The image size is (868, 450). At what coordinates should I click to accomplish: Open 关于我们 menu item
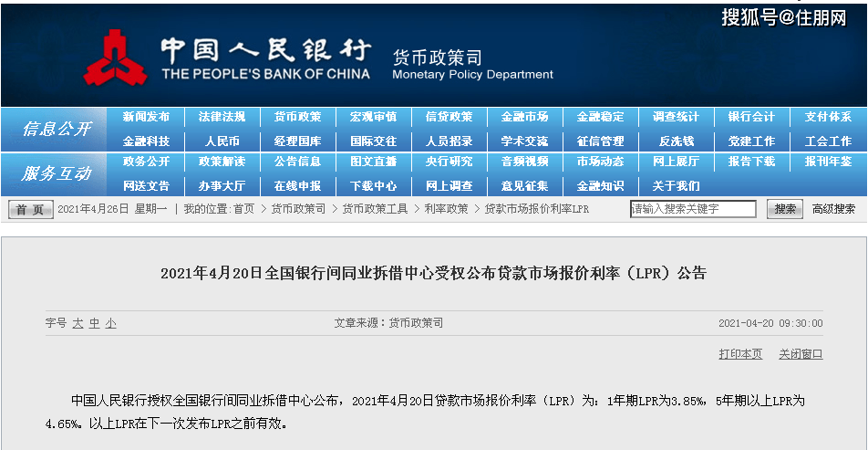coord(676,185)
